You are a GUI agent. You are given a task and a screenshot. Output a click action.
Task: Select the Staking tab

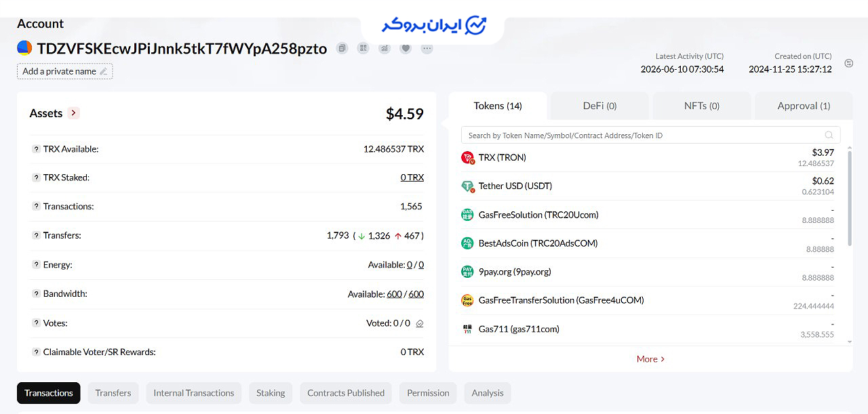tap(271, 393)
